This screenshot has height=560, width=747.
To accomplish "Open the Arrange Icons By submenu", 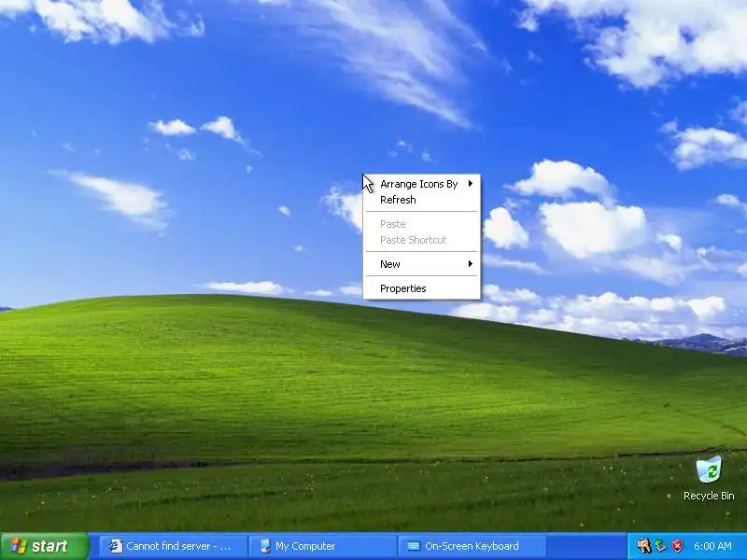I will click(x=422, y=184).
